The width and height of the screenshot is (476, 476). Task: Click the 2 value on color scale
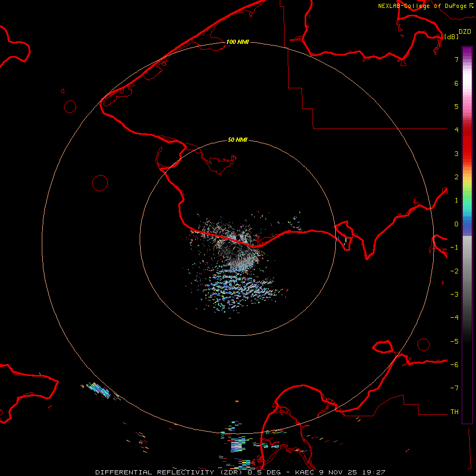tap(456, 177)
